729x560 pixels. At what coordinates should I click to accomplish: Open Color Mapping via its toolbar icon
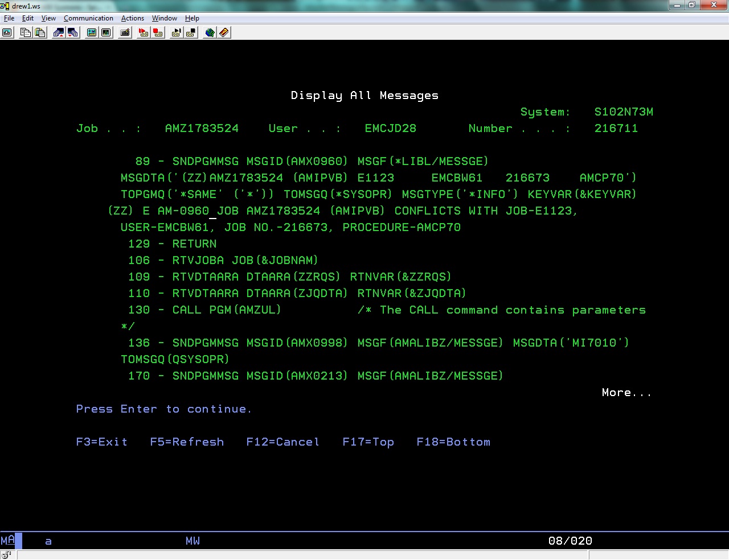click(x=106, y=32)
